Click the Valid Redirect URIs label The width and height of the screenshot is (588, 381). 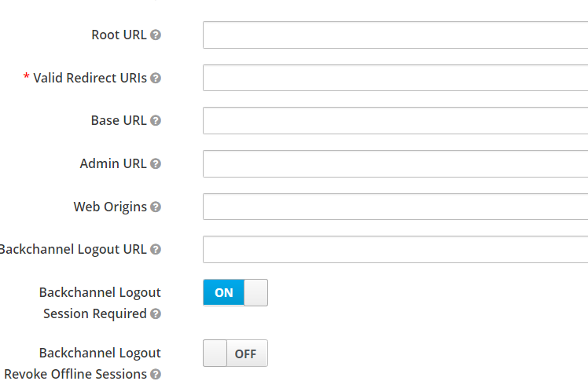click(90, 79)
